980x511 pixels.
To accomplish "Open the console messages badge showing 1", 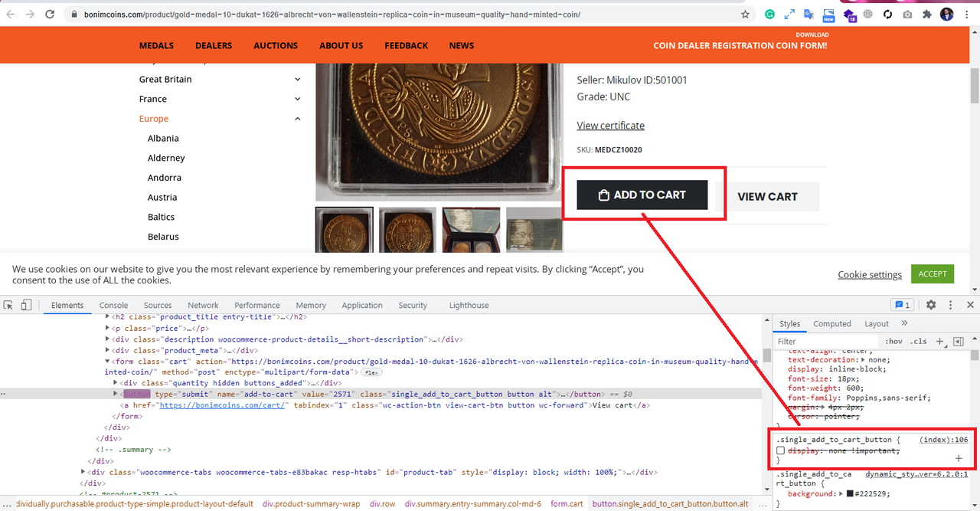I will point(903,305).
